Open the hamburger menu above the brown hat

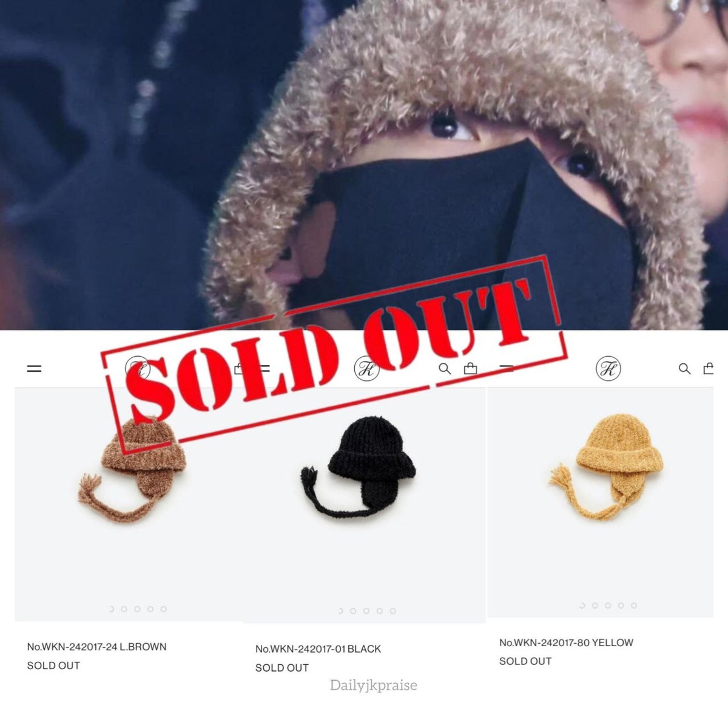click(x=35, y=368)
